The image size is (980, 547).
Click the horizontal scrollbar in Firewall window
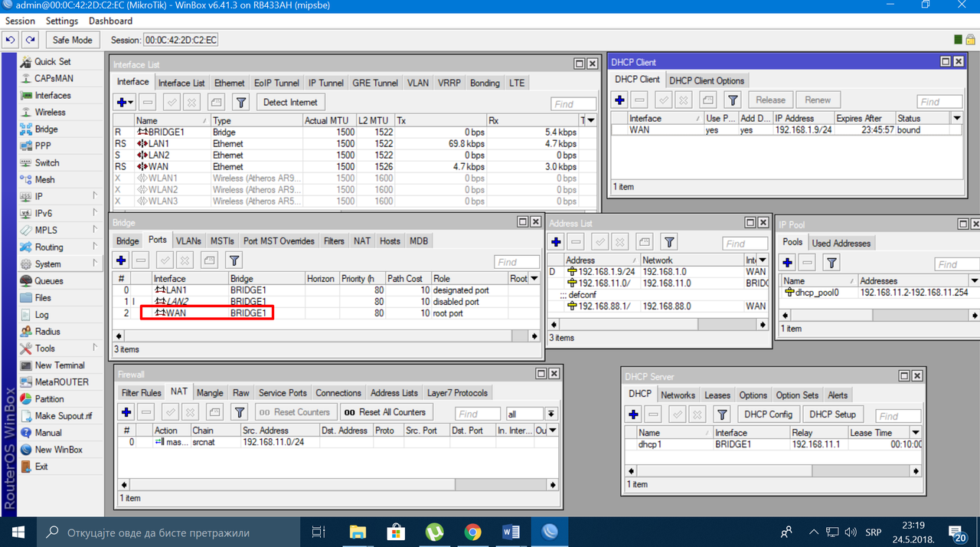(x=339, y=485)
